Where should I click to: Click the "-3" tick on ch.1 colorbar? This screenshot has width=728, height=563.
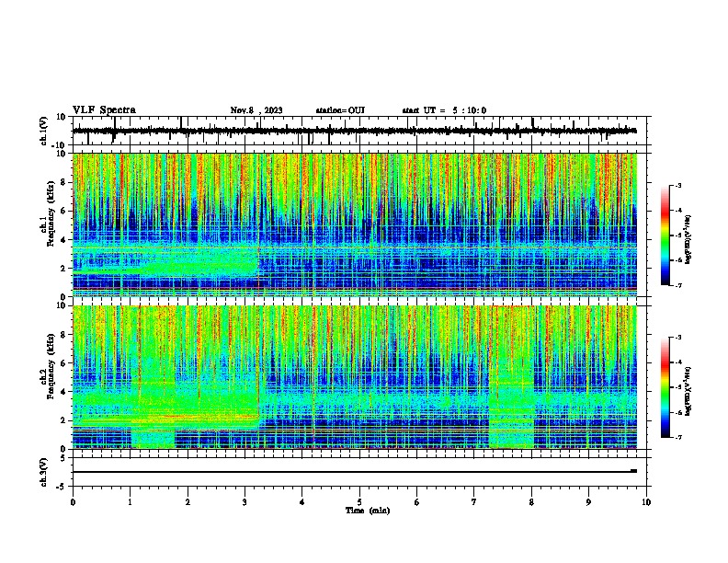pyautogui.click(x=678, y=186)
